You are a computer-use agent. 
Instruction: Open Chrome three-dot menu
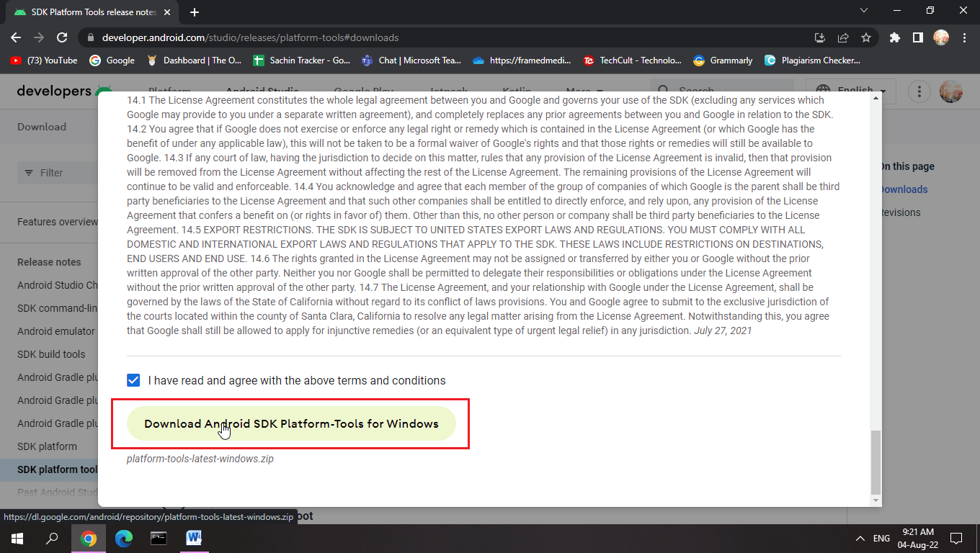[964, 37]
